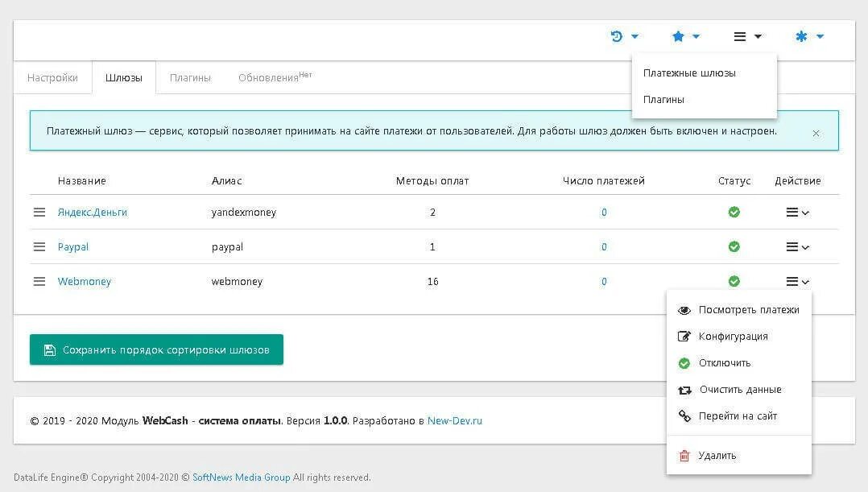Toggle the green status check for Яндекс.Деньги
This screenshot has height=492, width=868.
click(x=734, y=212)
